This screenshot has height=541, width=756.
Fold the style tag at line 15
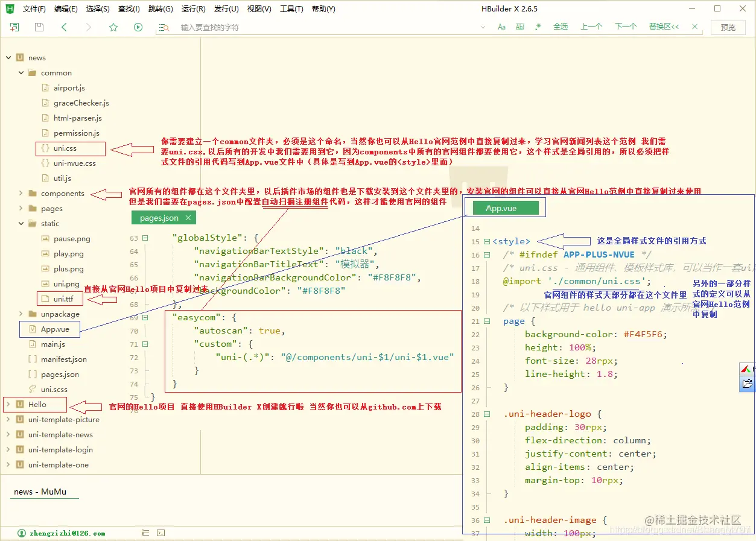click(487, 242)
